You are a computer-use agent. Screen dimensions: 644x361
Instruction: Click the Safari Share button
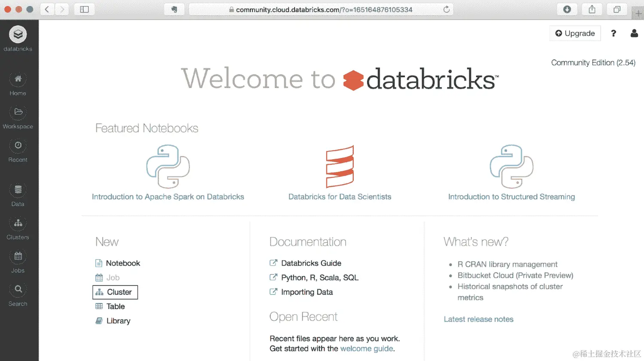coord(592,9)
